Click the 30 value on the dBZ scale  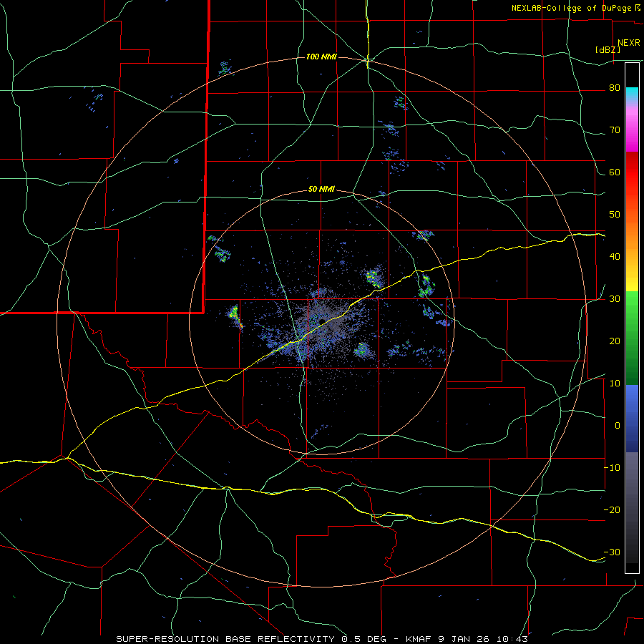pyautogui.click(x=615, y=299)
